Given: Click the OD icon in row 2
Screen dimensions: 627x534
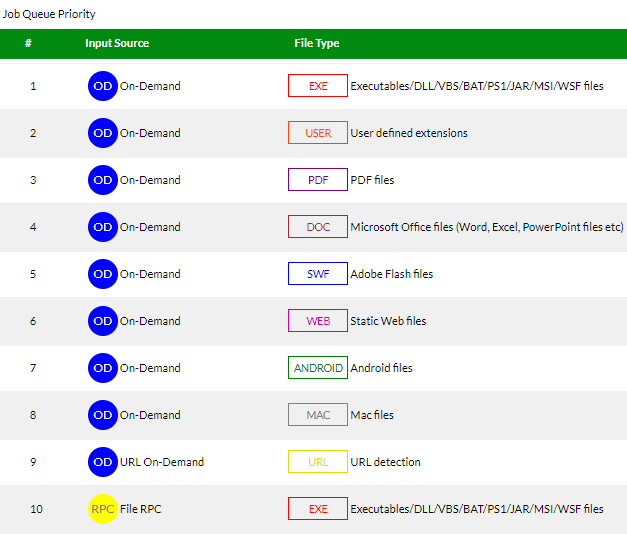Looking at the screenshot, I should [103, 133].
